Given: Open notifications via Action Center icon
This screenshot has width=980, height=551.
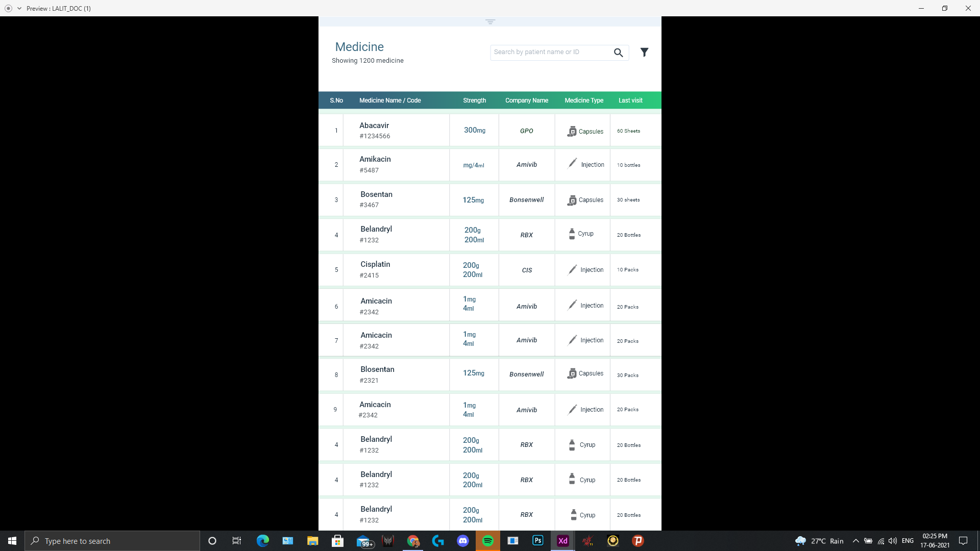Looking at the screenshot, I should [x=964, y=541].
